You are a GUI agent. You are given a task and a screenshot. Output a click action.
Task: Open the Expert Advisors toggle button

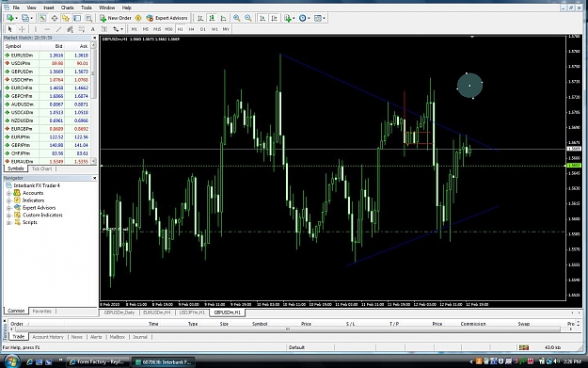pos(167,18)
